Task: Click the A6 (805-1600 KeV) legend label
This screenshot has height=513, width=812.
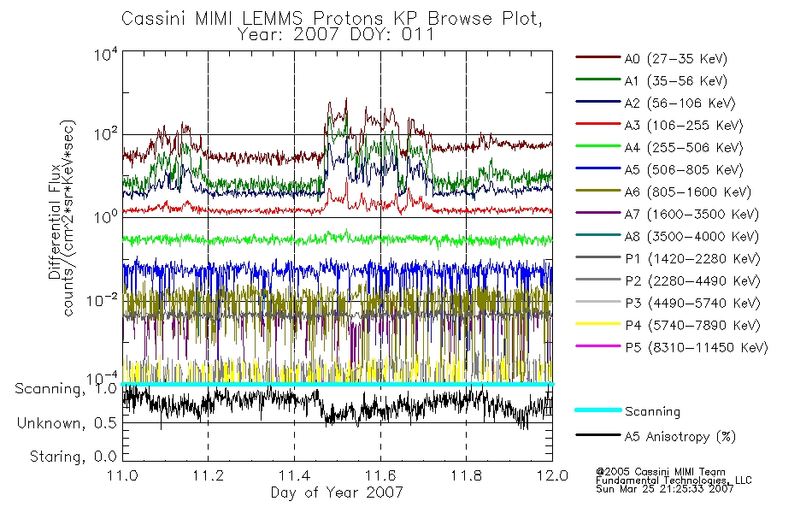Action: point(688,192)
